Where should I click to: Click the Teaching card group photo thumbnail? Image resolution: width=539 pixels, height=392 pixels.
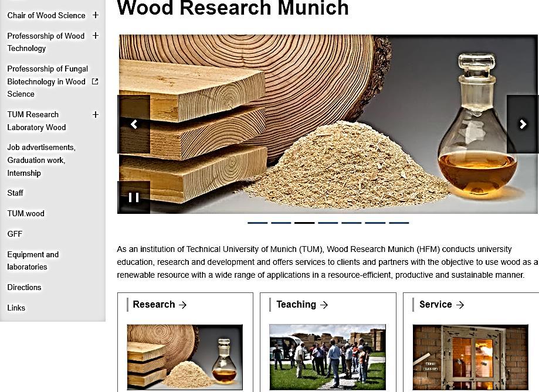[328, 357]
